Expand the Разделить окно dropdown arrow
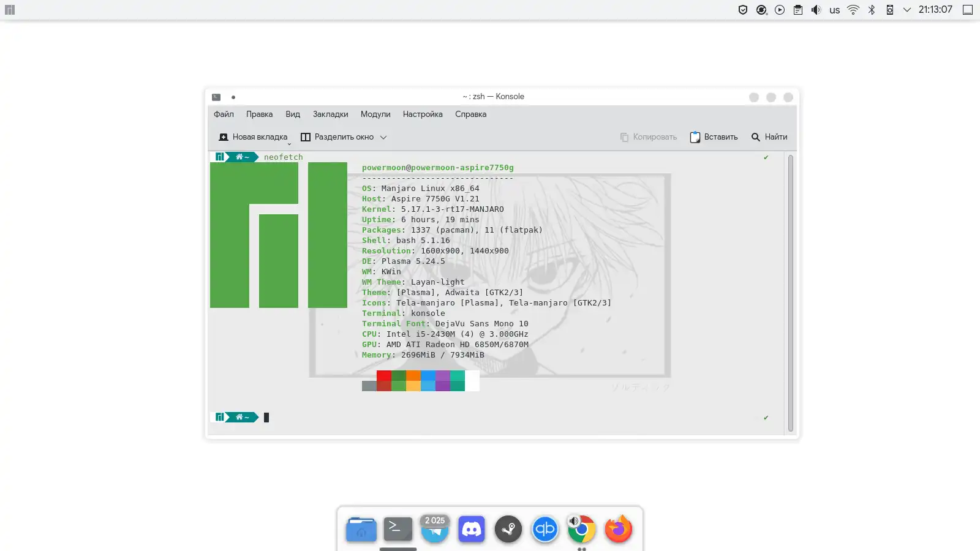The image size is (980, 551). point(383,137)
